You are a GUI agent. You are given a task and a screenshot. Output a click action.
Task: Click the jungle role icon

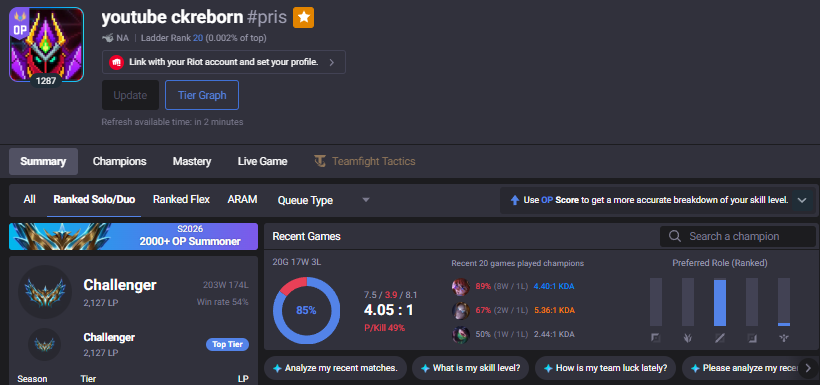point(688,338)
